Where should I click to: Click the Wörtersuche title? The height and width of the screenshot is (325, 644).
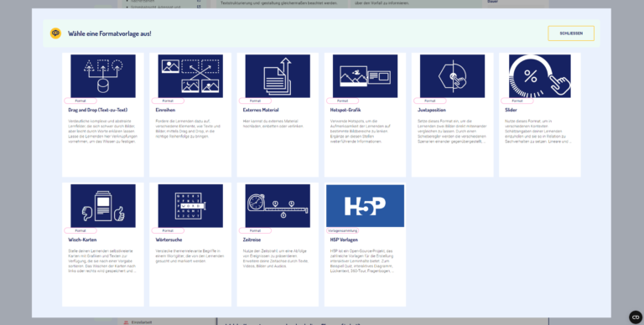[x=169, y=240]
